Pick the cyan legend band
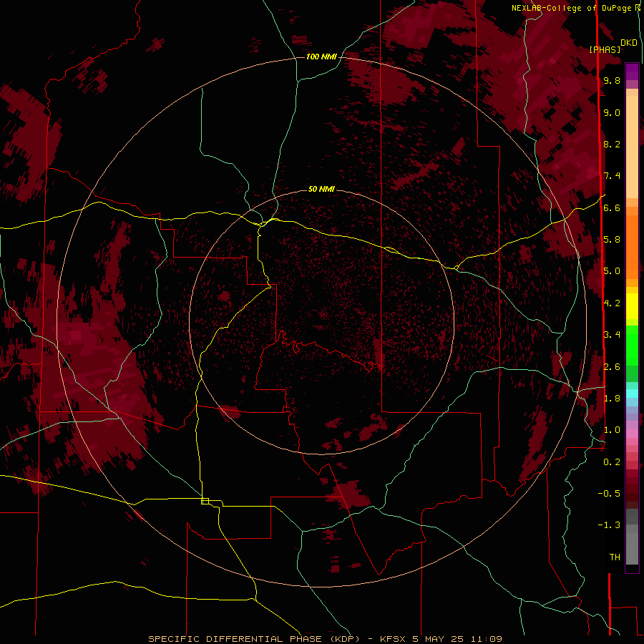 (x=632, y=394)
